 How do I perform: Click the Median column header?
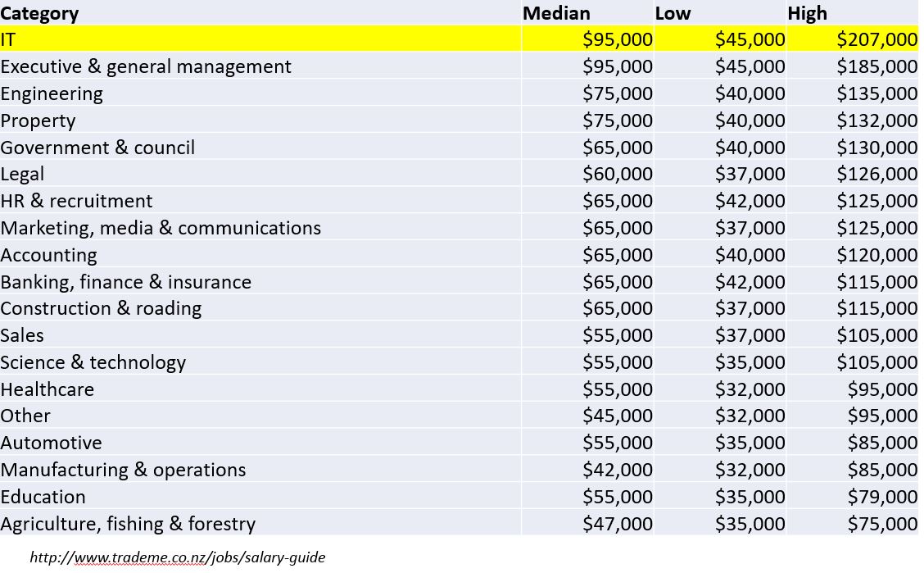coord(556,13)
